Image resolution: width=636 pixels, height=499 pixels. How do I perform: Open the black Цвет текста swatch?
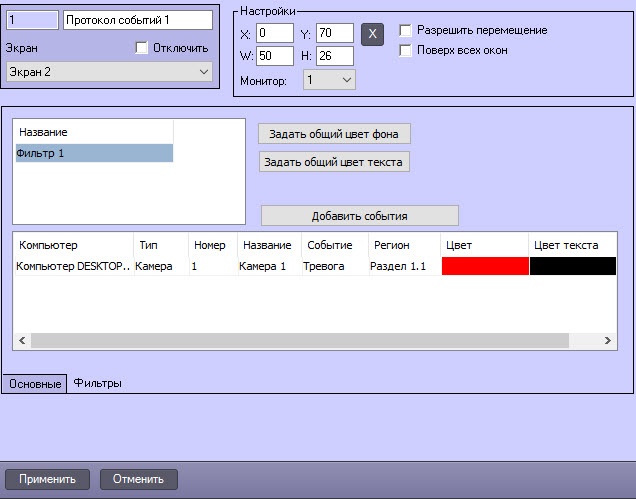point(573,266)
